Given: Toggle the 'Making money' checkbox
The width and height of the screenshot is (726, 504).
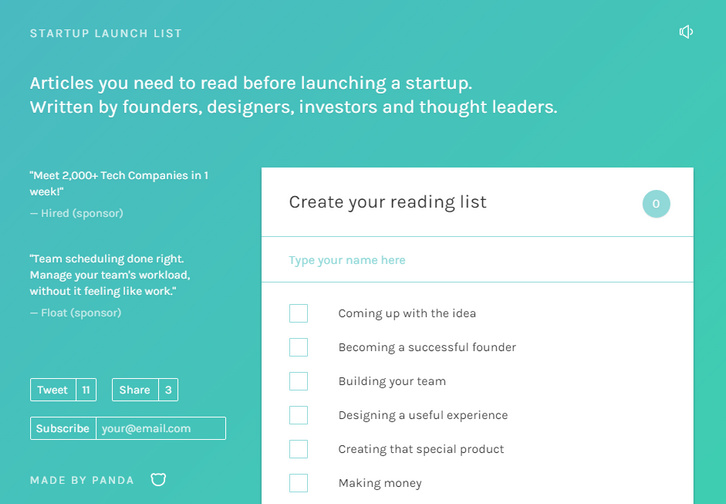Looking at the screenshot, I should pos(298,483).
